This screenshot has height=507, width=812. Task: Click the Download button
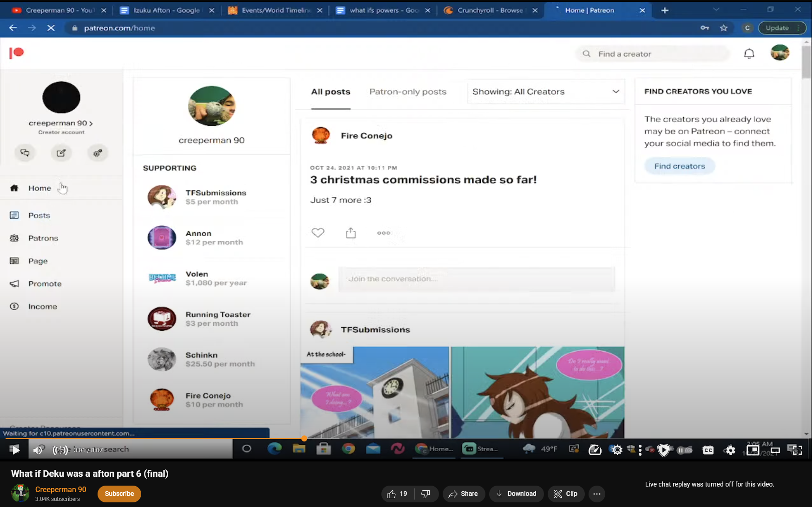[516, 494]
